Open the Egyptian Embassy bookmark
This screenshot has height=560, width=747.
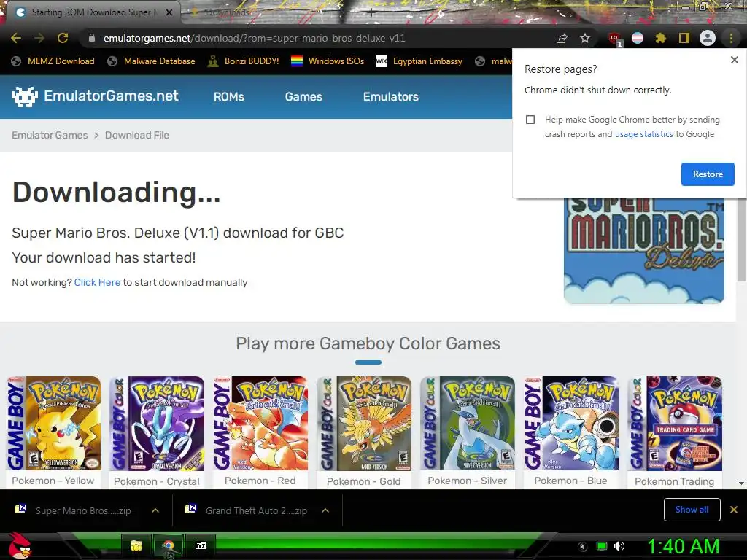419,61
